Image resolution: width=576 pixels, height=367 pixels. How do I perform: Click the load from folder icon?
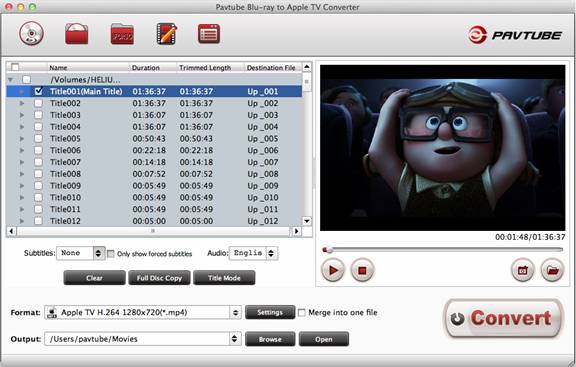click(x=76, y=34)
